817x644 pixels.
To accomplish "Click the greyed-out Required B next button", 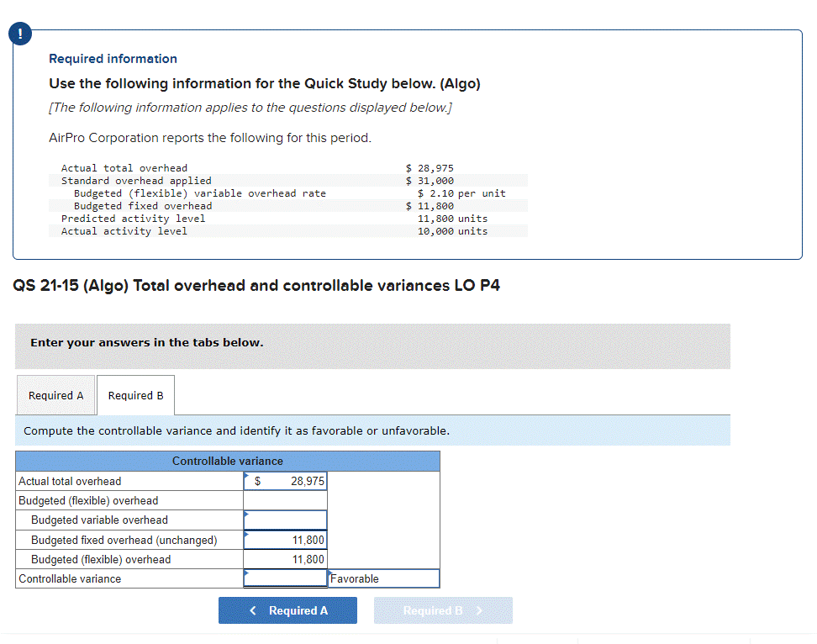I will 443,610.
